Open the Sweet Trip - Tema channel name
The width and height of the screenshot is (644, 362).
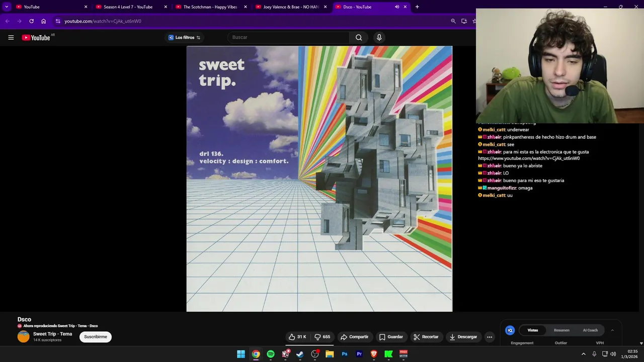pos(52,334)
